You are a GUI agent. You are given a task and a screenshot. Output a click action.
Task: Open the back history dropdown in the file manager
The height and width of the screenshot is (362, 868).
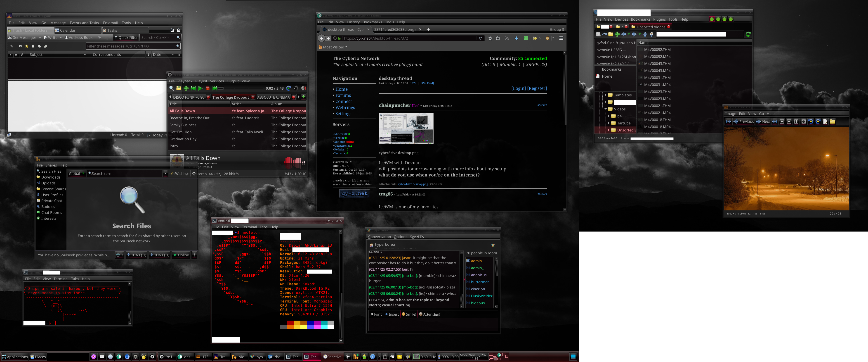(x=629, y=34)
